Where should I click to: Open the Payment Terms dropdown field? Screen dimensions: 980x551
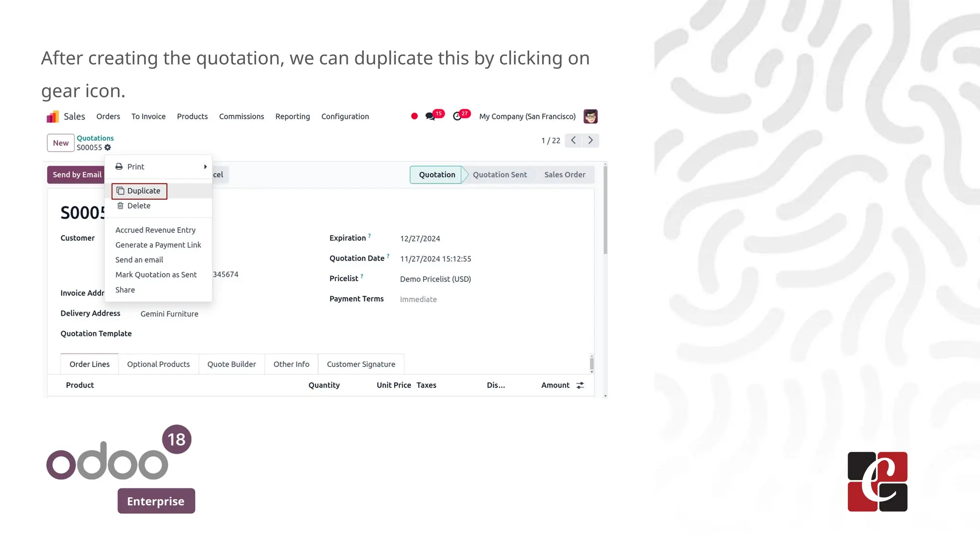pyautogui.click(x=418, y=299)
